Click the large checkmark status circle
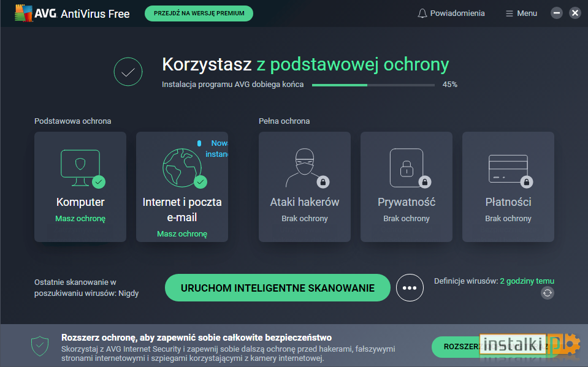 tap(128, 72)
